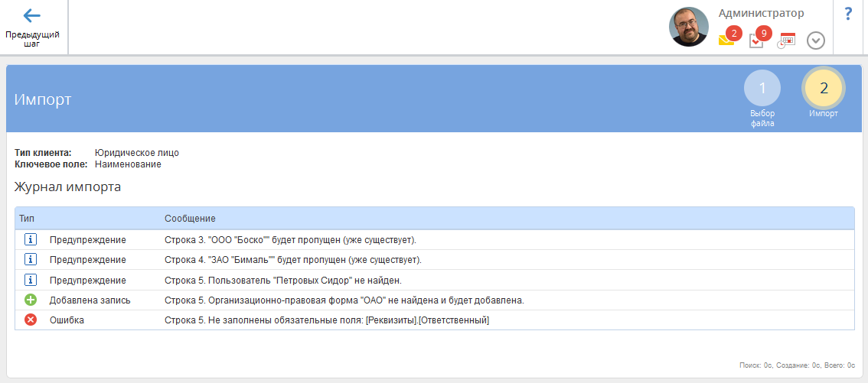
Task: Open the tasks icon with badge 9
Action: [756, 41]
